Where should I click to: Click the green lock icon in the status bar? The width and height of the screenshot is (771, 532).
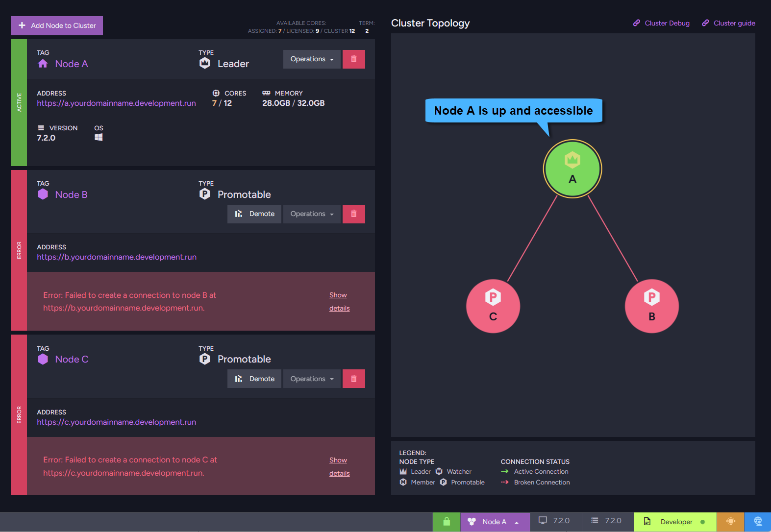click(446, 522)
